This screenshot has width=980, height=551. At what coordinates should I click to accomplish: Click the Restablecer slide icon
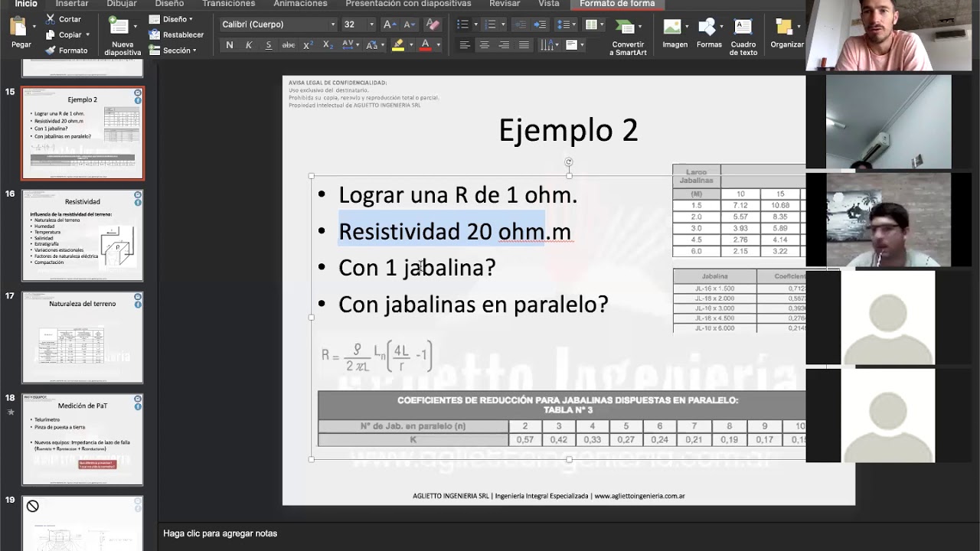[x=155, y=34]
